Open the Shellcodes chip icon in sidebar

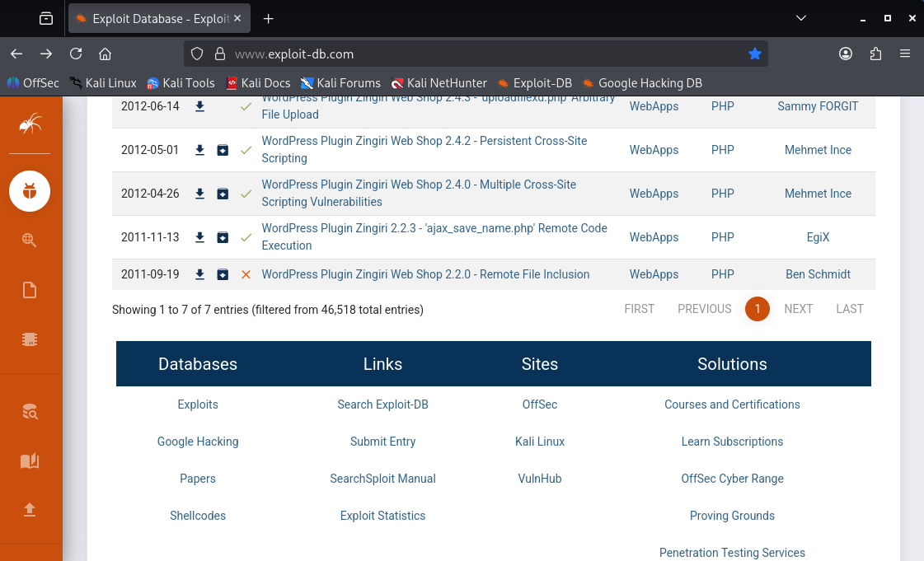point(30,339)
